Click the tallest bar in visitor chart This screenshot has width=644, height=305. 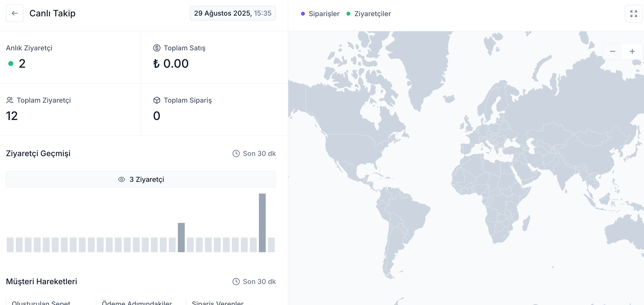pyautogui.click(x=262, y=222)
